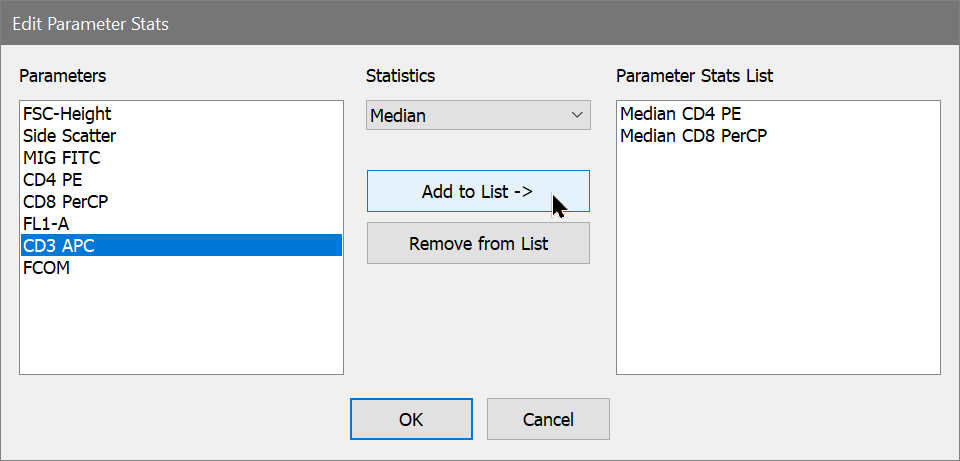The image size is (960, 461).
Task: Choose the FL1-A parameter
Action: (x=48, y=224)
